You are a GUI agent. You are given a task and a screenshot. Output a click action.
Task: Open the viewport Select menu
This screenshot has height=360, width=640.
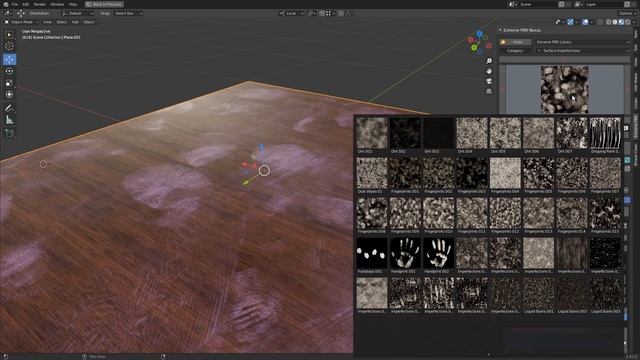point(62,22)
